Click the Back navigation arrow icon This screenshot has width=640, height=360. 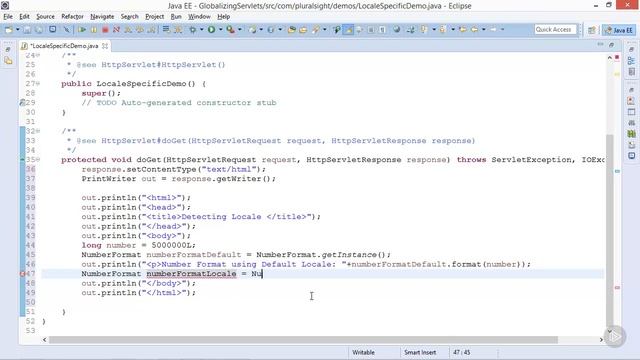pyautogui.click(x=475, y=29)
